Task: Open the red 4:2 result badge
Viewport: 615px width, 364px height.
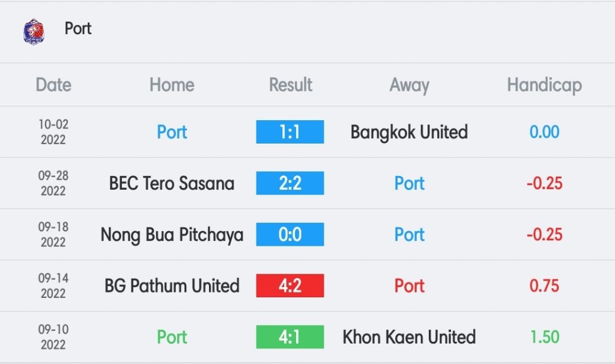Action: 290,285
